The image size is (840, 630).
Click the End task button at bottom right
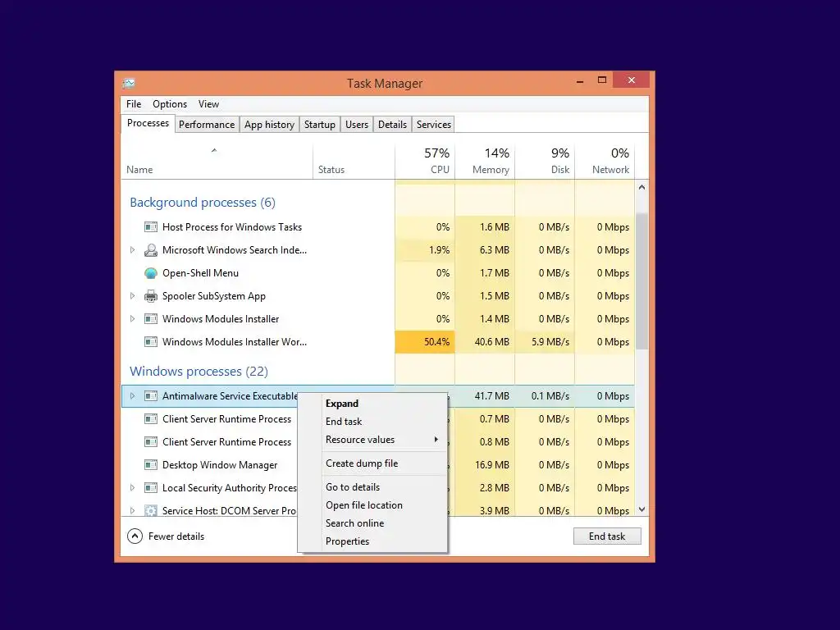coord(607,536)
